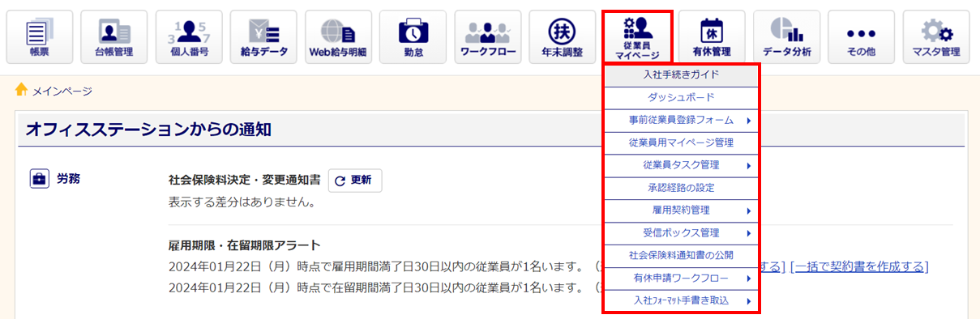
Task: Choose 従業員用マイページ管理 menu item
Action: tap(682, 142)
